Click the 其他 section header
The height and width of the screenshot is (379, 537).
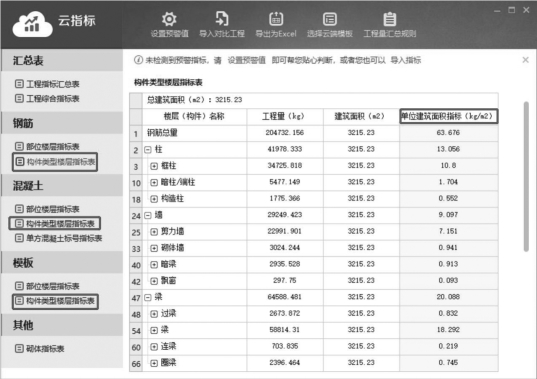tap(62, 325)
